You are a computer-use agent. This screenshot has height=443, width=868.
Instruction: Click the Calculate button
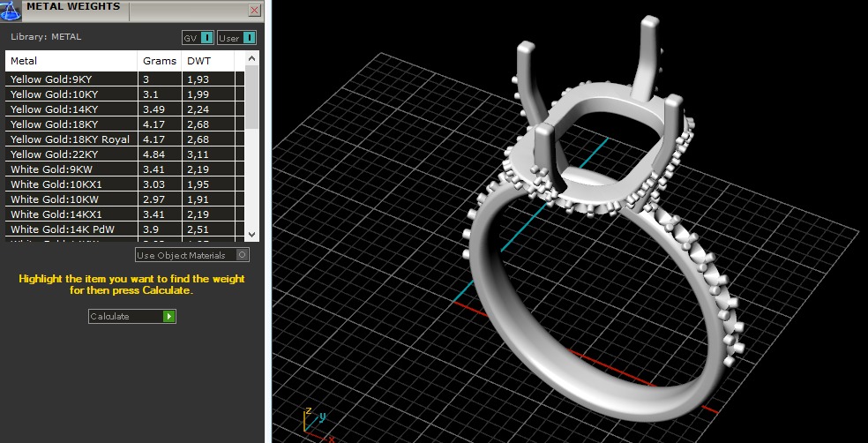click(131, 316)
